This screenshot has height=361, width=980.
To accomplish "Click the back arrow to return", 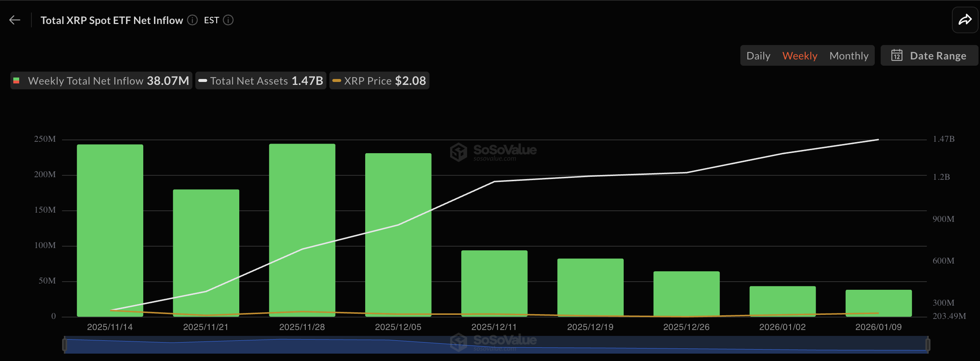I will 15,20.
